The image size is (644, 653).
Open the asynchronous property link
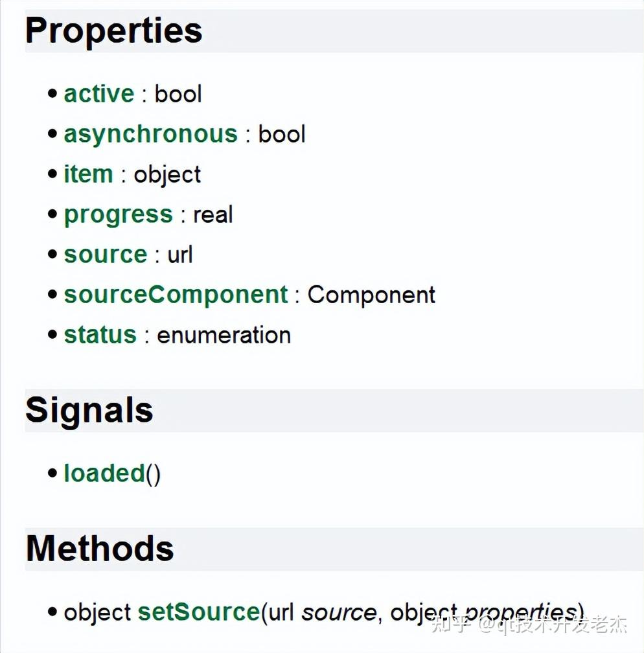coord(151,135)
